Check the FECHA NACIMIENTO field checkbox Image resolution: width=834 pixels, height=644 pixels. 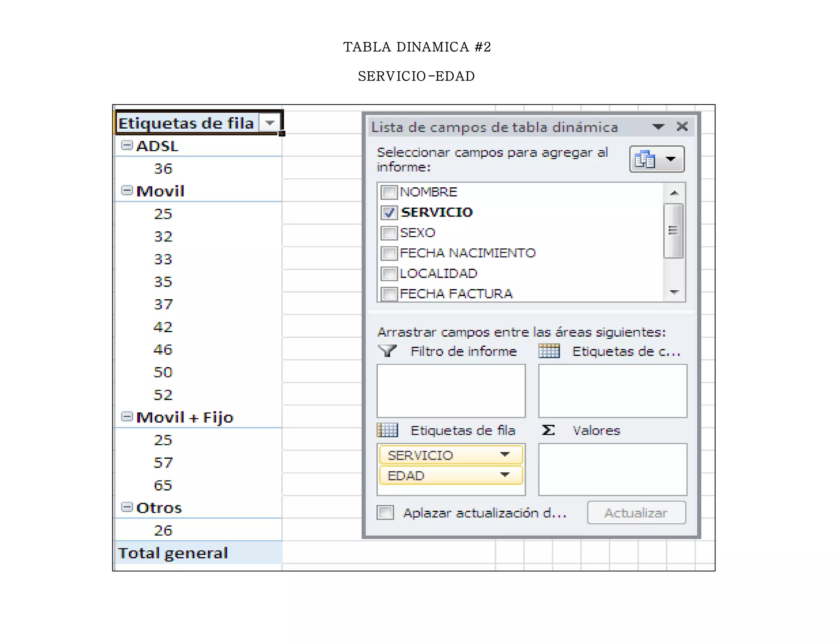click(389, 253)
